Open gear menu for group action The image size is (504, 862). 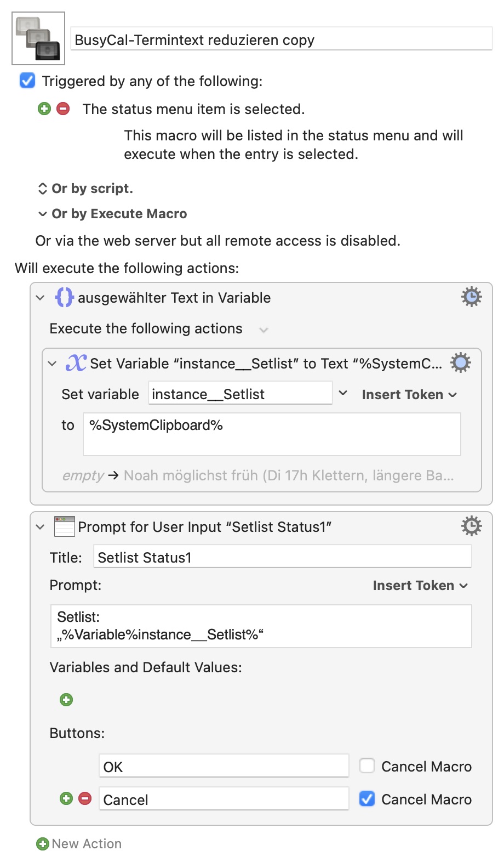(471, 297)
